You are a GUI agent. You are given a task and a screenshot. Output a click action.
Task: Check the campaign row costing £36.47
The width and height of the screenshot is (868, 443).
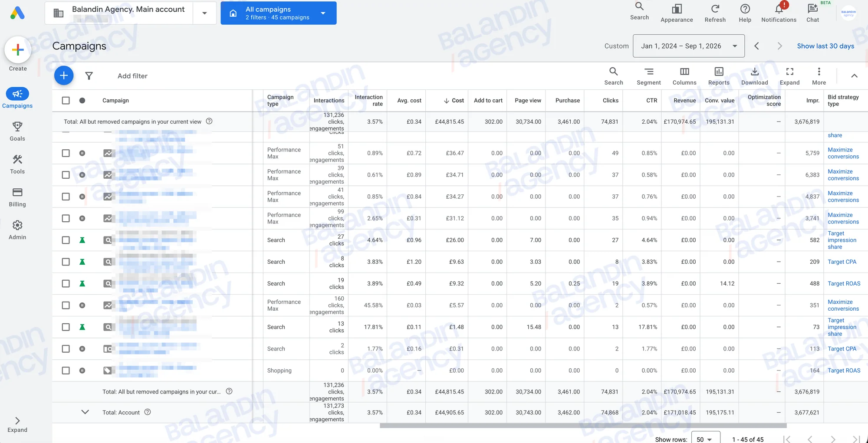[66, 153]
